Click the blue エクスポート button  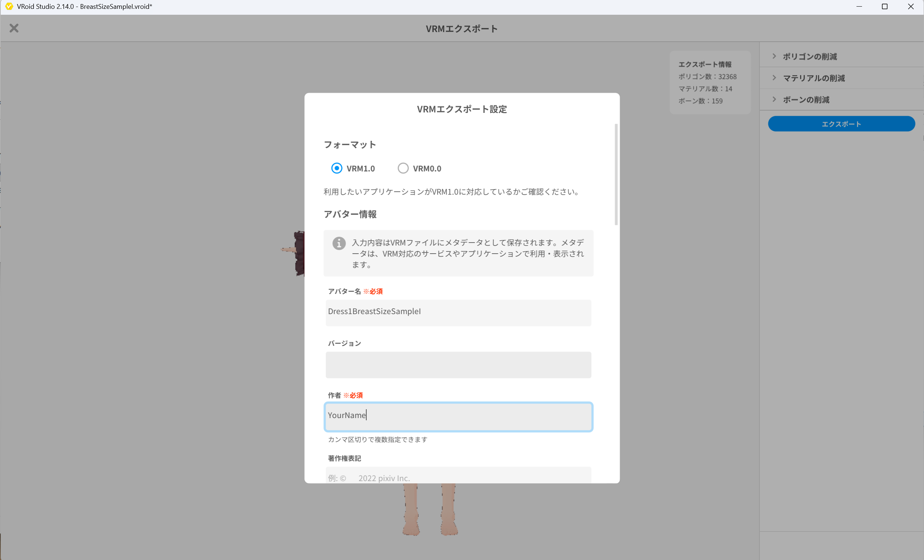(x=841, y=124)
